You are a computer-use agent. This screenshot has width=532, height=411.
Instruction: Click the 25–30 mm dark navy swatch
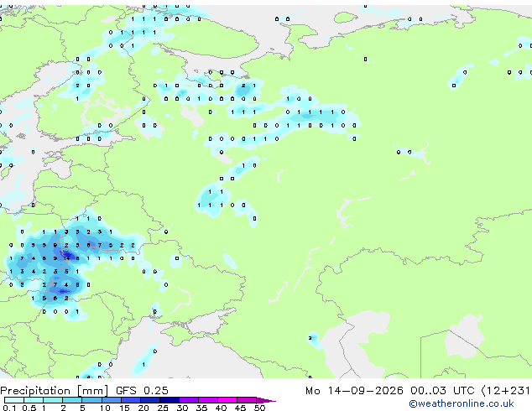tap(170, 400)
